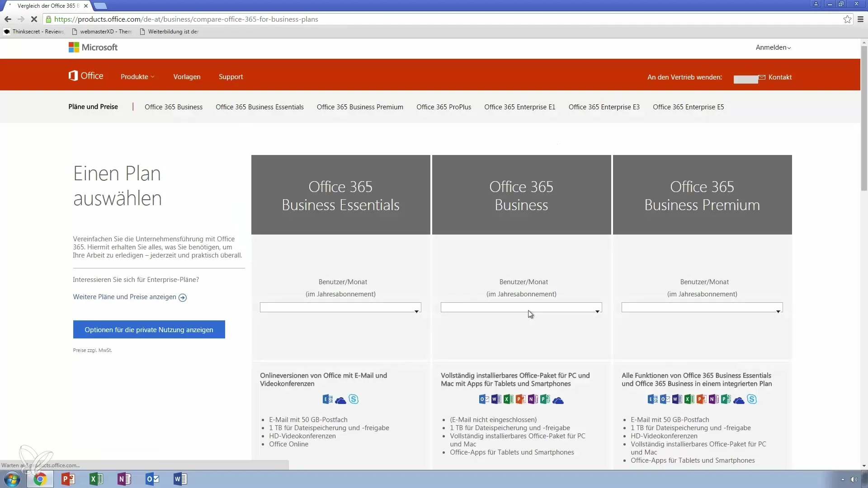
Task: Click Optionen für die private Nutzung anzeigen
Action: click(x=149, y=330)
